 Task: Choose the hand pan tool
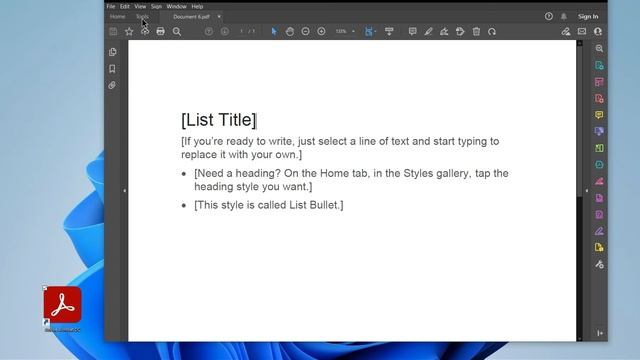tap(290, 31)
